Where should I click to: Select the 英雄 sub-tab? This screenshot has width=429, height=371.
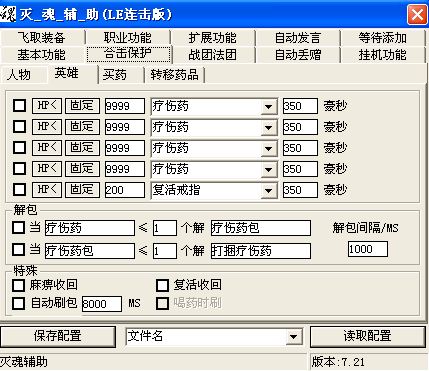[72, 73]
